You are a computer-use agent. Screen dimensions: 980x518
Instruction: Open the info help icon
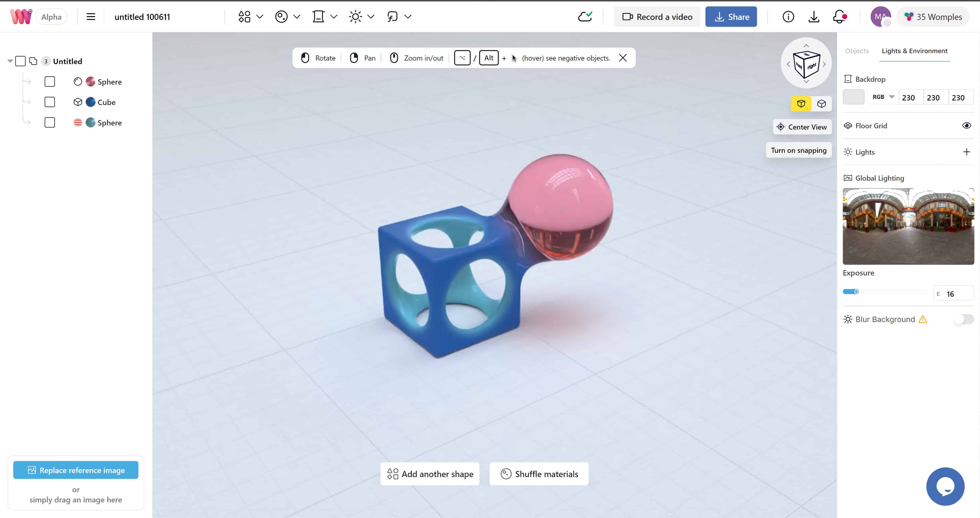coord(788,17)
